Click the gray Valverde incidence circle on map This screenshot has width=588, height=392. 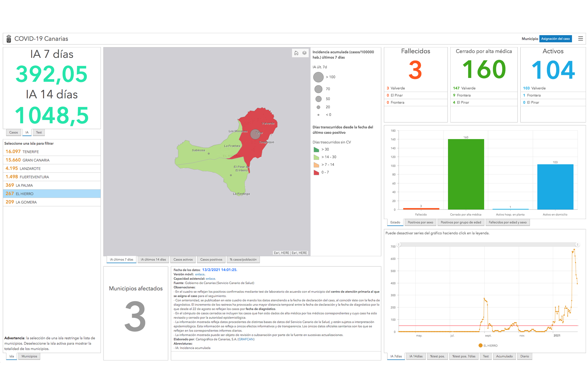point(255,134)
